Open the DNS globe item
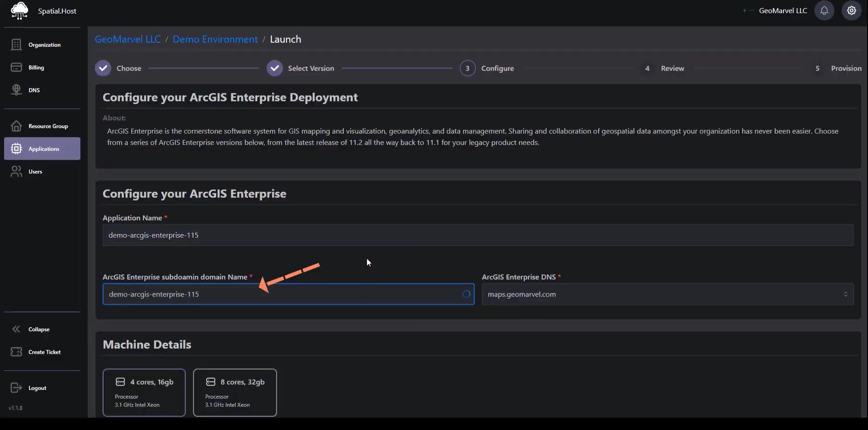Screen dimensions: 868x430 tap(17, 90)
